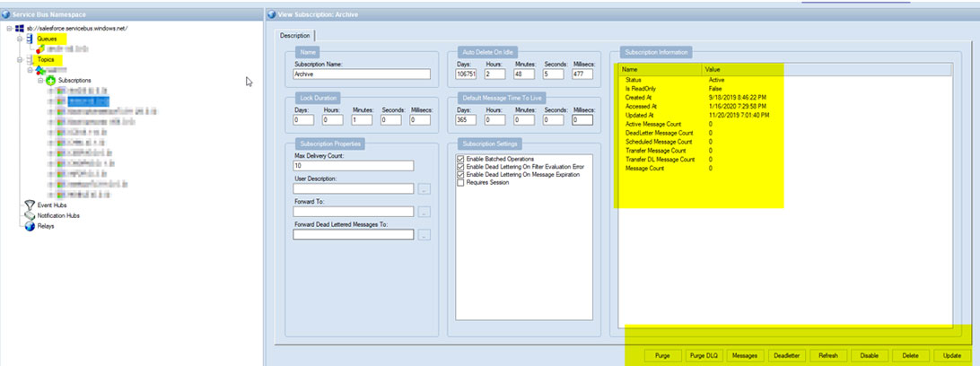
Task: Click the Topics node icon
Action: coord(29,60)
